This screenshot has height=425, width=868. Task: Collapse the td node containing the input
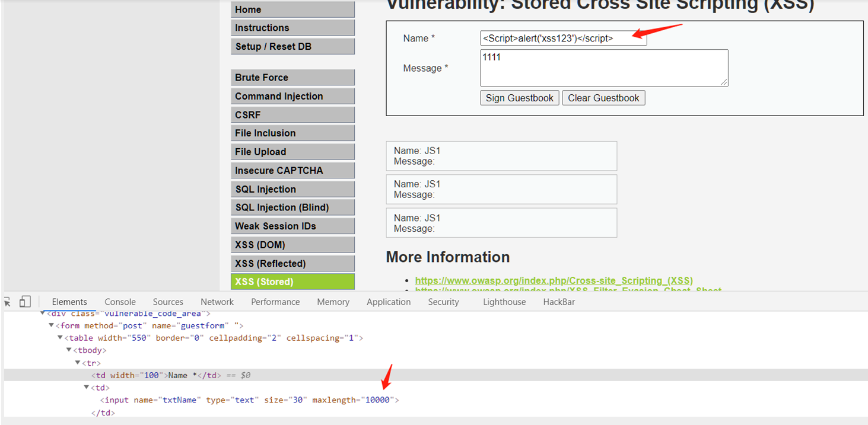[x=86, y=388]
